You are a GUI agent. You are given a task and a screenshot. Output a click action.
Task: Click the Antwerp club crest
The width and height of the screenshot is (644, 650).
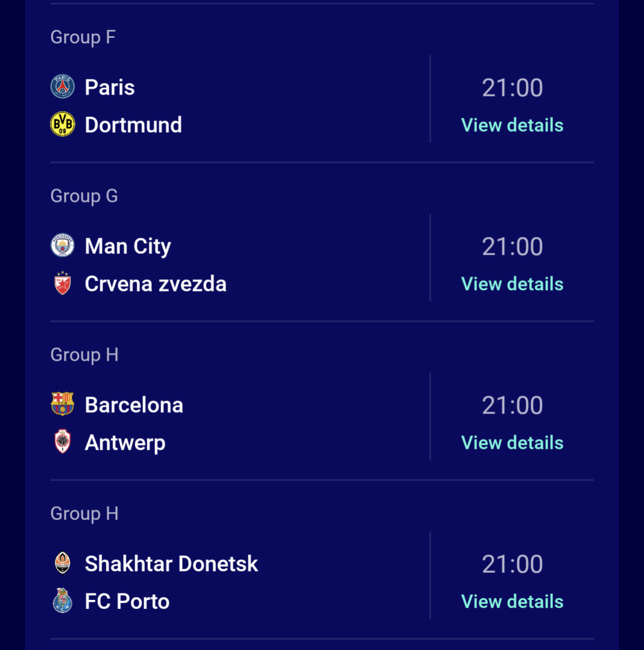62,442
